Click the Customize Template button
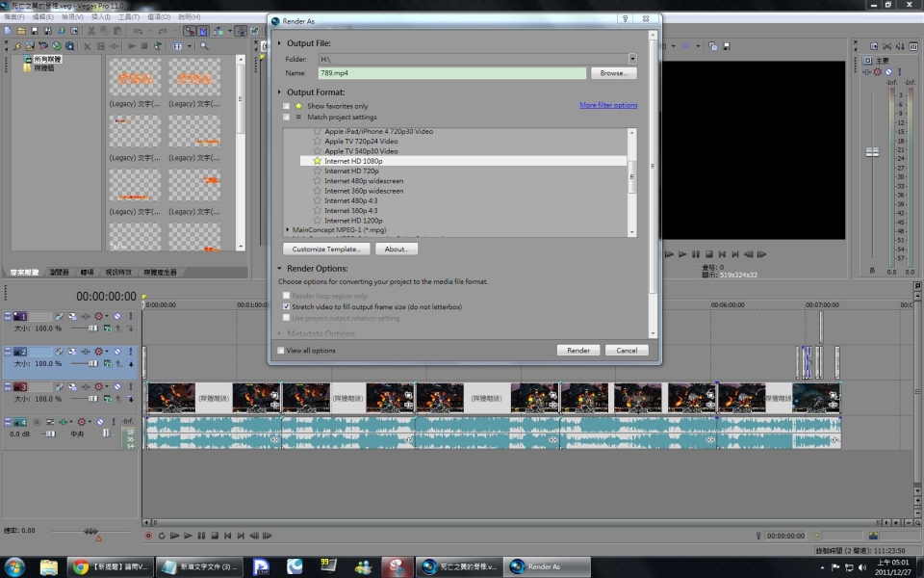Viewport: 924px width, 578px height. [326, 249]
